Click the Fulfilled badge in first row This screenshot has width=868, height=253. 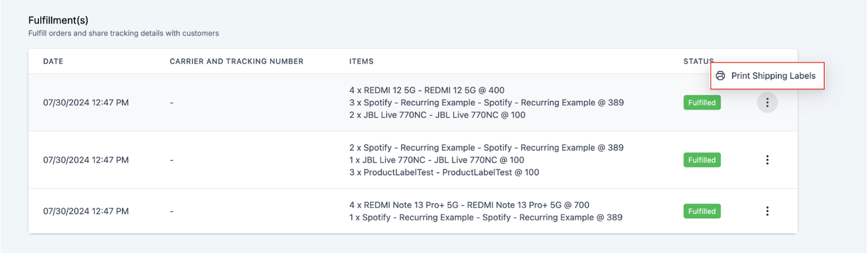pyautogui.click(x=702, y=103)
